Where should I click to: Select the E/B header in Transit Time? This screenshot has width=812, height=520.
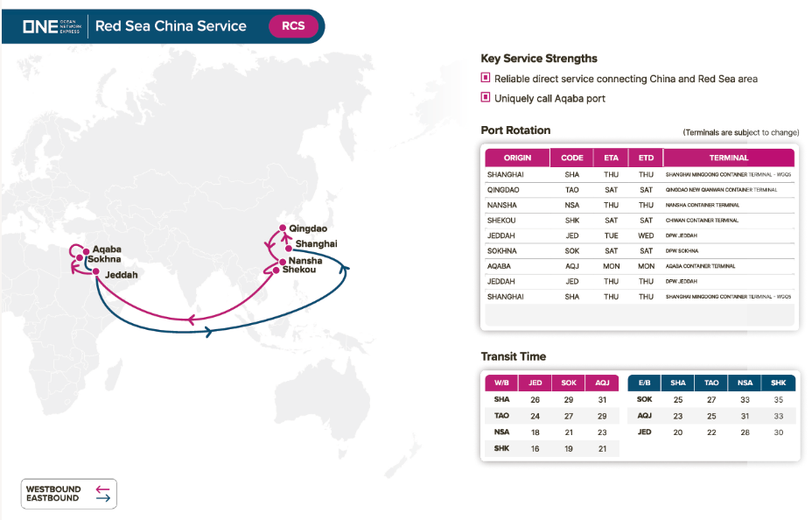644,383
